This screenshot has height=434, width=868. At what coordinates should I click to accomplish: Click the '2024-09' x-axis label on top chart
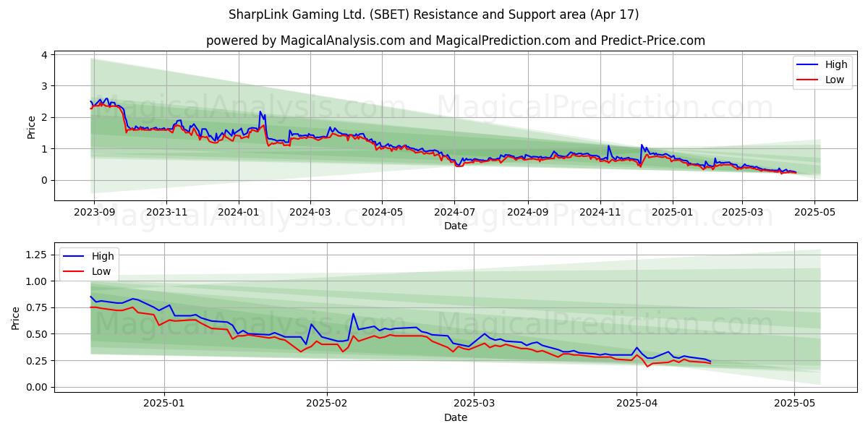[x=527, y=213]
